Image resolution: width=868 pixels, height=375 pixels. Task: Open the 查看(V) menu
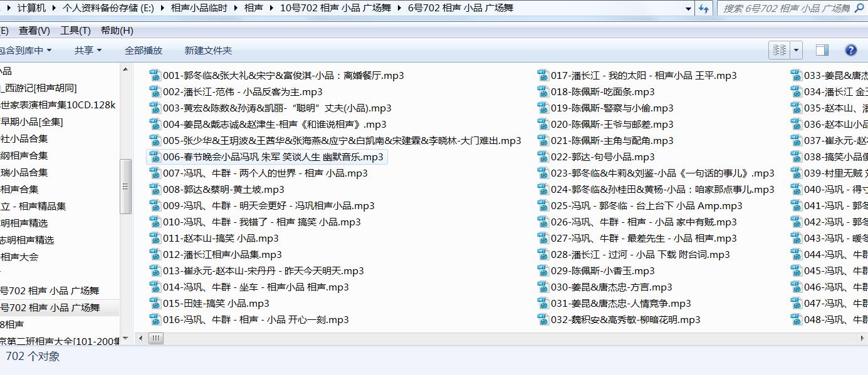pos(34,31)
